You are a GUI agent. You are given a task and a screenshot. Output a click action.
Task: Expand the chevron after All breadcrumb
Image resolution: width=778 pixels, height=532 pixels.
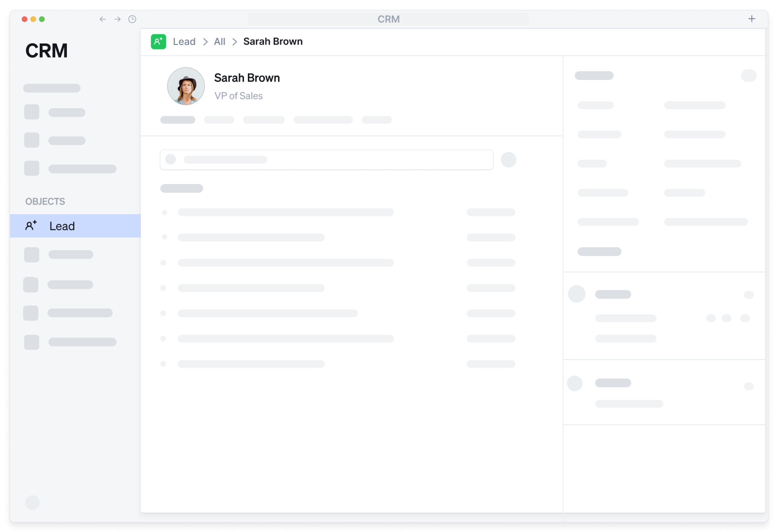(235, 42)
